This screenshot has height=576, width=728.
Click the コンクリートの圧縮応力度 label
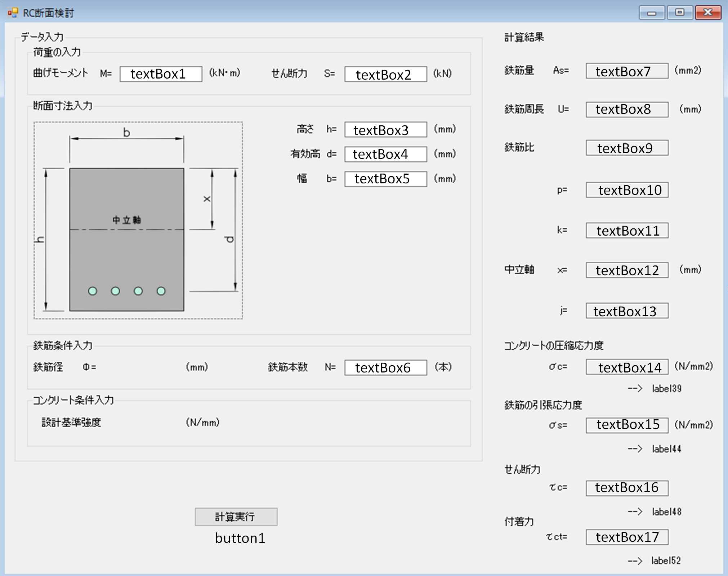point(554,346)
